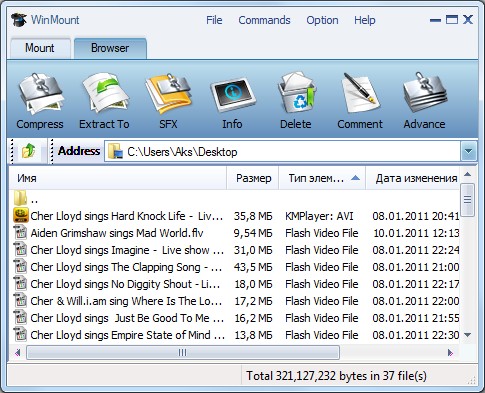Click the date 08.01.2011 22:30
485x393 pixels.
click(x=416, y=335)
